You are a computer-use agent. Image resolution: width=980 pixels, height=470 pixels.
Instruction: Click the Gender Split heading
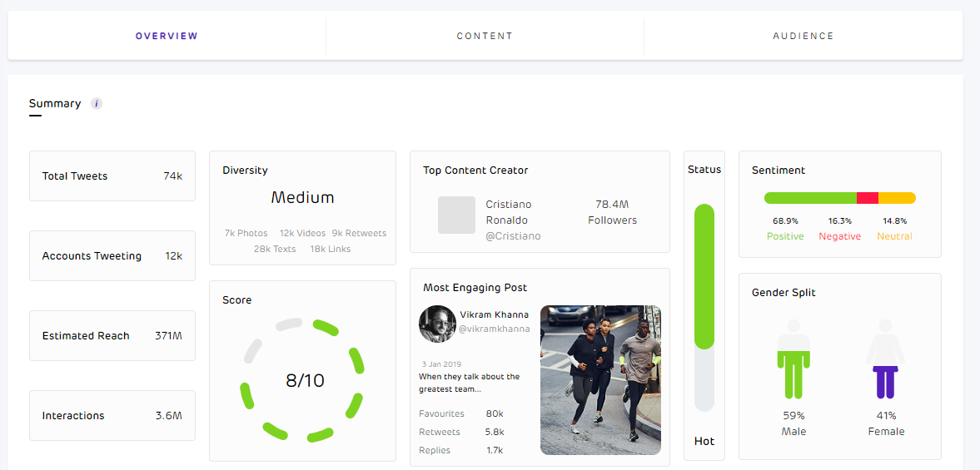pos(784,293)
